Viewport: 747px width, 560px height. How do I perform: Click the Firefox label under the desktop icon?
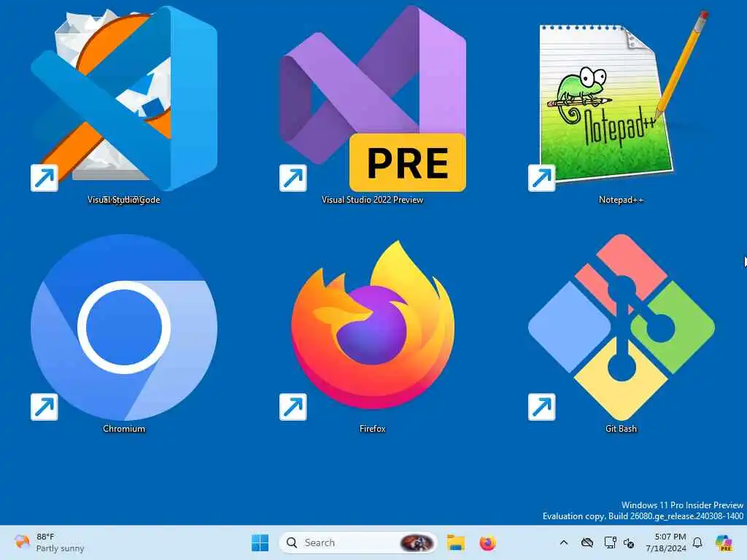pyautogui.click(x=373, y=429)
